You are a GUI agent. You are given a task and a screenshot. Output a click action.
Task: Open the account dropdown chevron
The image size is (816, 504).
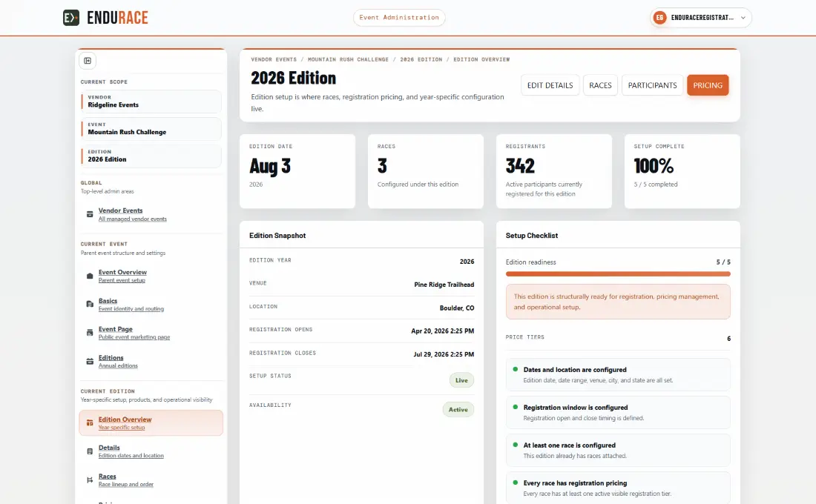(x=743, y=18)
